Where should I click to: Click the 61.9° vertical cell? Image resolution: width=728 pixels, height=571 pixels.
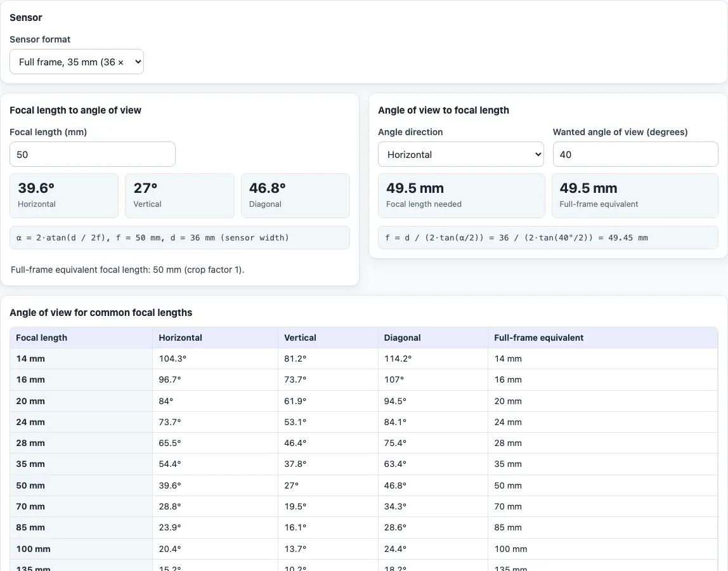pyautogui.click(x=328, y=401)
